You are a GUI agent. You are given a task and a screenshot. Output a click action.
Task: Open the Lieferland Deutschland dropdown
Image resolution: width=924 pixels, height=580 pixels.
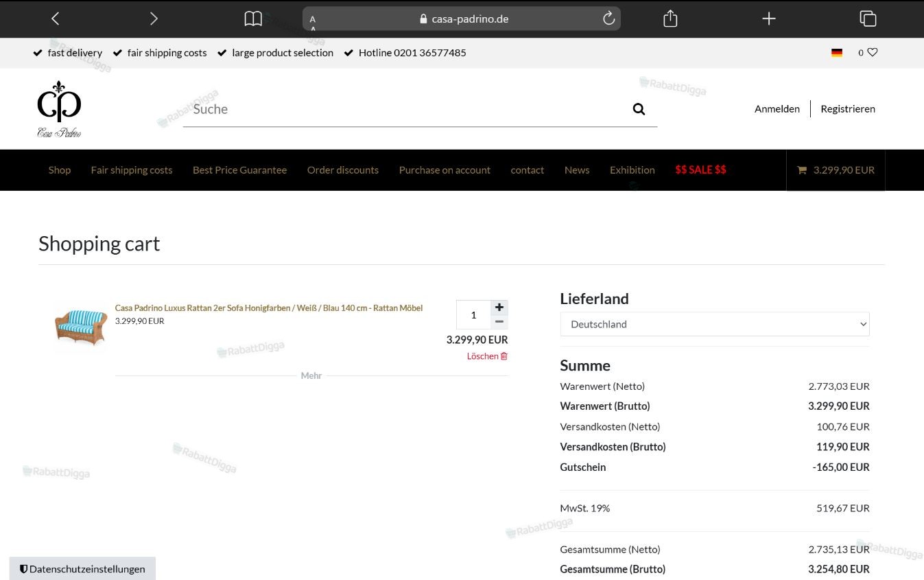click(715, 324)
